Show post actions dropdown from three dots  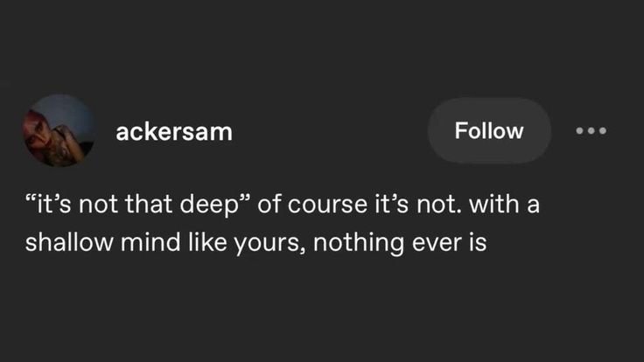click(x=591, y=131)
